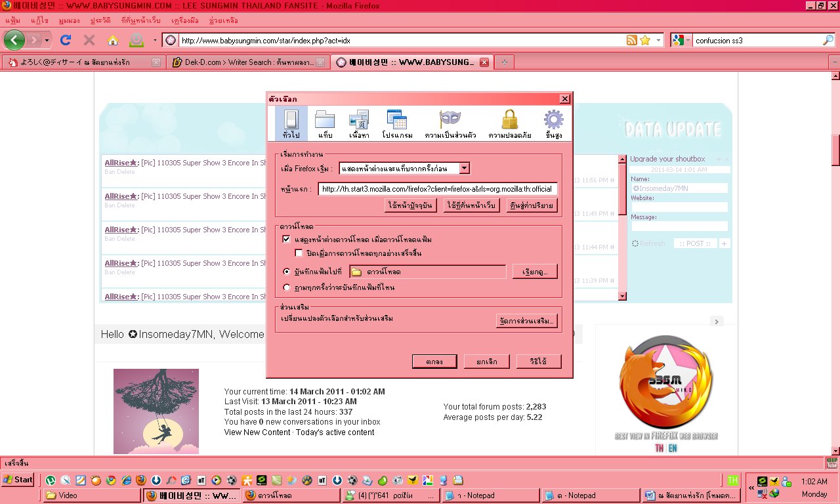
Task: Open the ความเป็นส่วนตัว (Privacy) options panel
Action: click(x=450, y=124)
